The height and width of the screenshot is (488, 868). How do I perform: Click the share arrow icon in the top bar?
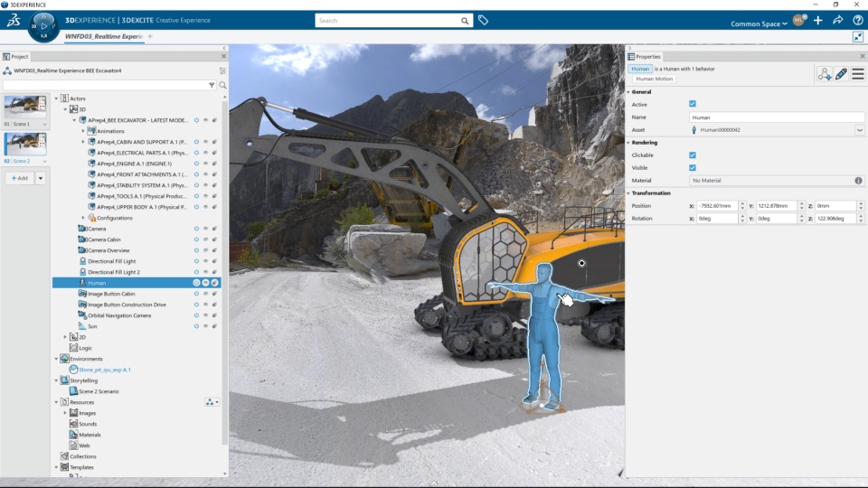[838, 21]
